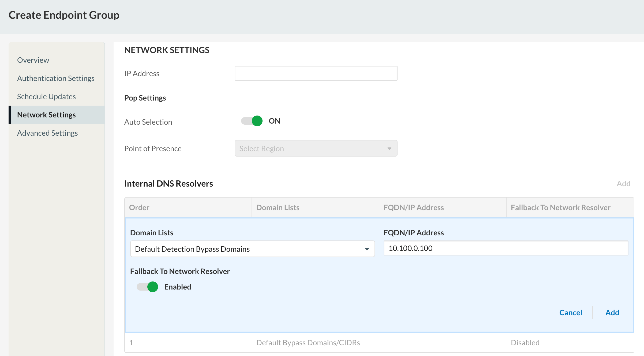The width and height of the screenshot is (644, 356).
Task: Open Schedule Updates in sidebar
Action: (x=46, y=97)
